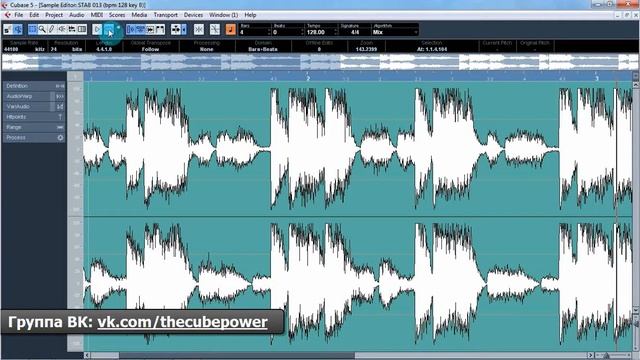Click bar 3 on the ruler

coord(597,78)
